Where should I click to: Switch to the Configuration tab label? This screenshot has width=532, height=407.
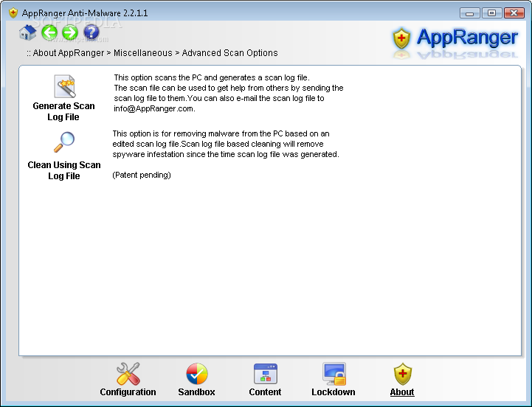pos(128,392)
